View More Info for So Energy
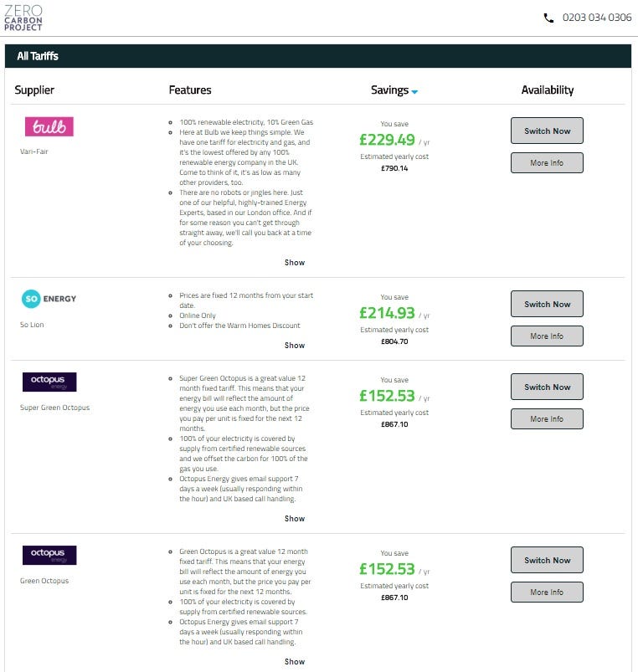Viewport: 638px width, 672px height. (547, 336)
